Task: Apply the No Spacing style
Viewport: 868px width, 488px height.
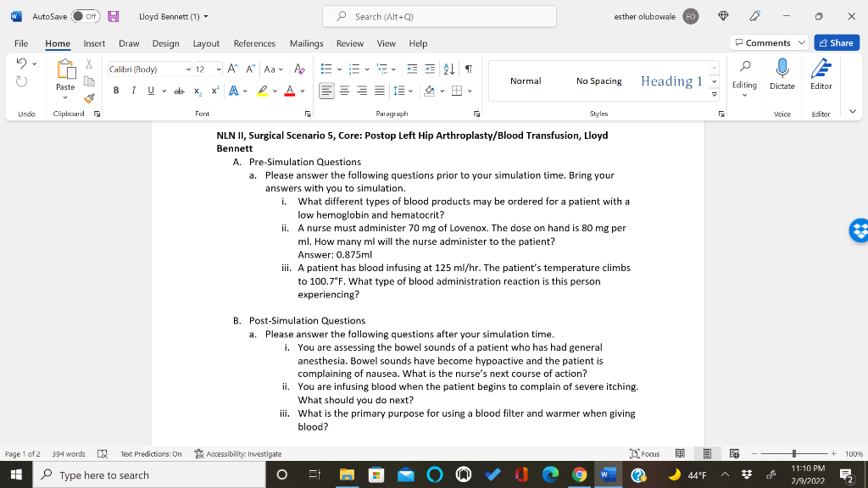Action: 598,80
